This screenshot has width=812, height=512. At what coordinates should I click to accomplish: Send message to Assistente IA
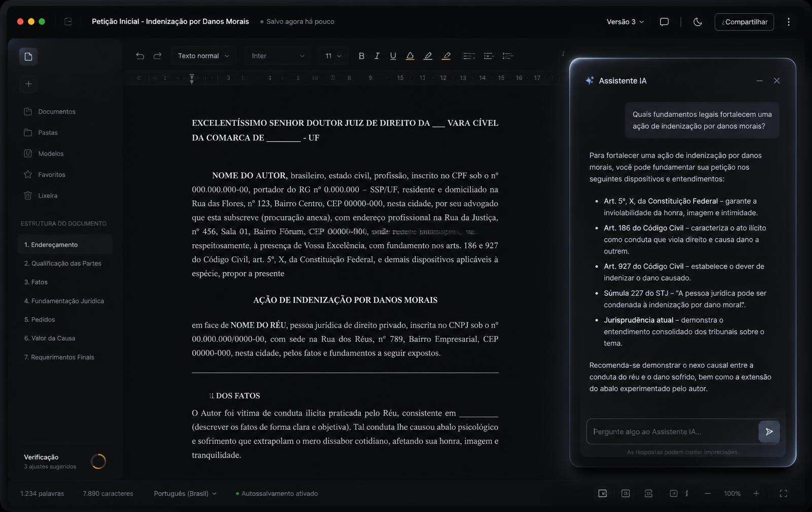click(769, 432)
